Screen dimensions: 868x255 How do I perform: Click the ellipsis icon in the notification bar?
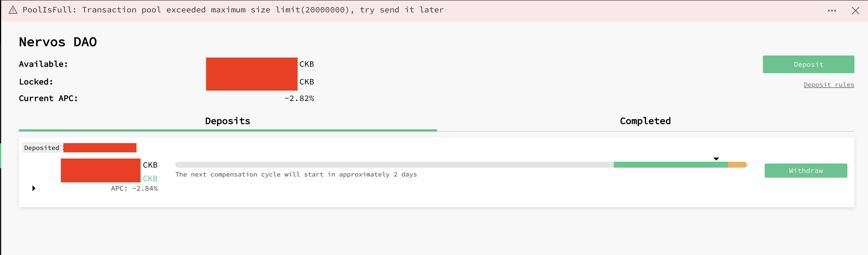(x=832, y=10)
